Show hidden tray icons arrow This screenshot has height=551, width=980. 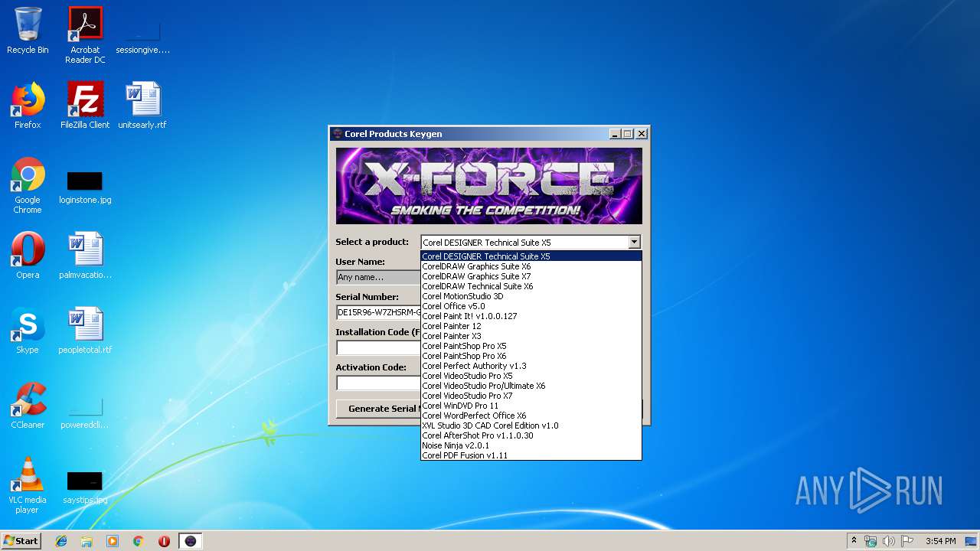854,541
